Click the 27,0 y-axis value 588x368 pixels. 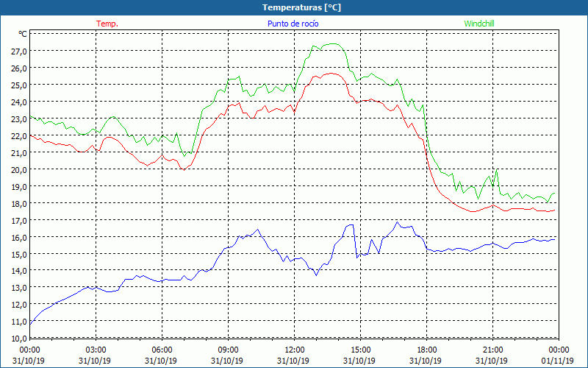click(x=19, y=52)
